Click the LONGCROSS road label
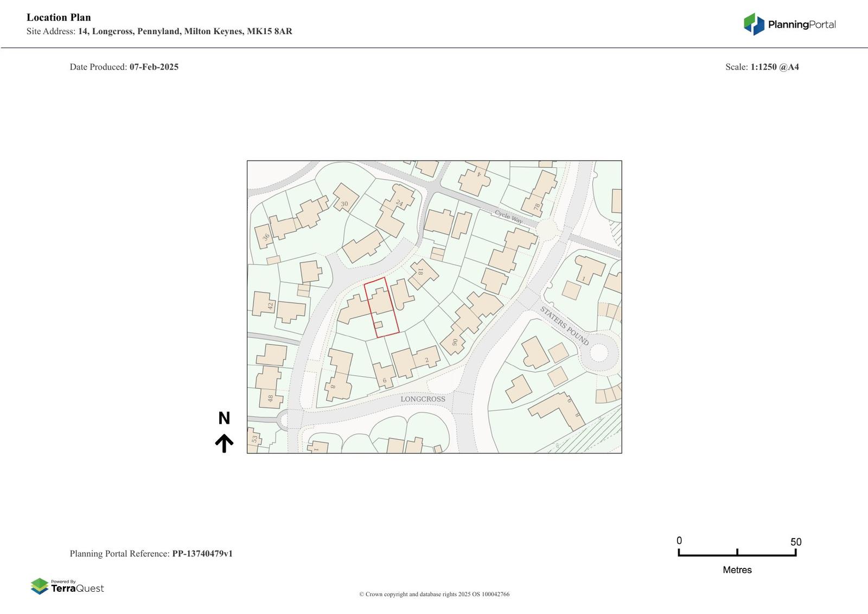Screen dimensions: 868x614 423,399
